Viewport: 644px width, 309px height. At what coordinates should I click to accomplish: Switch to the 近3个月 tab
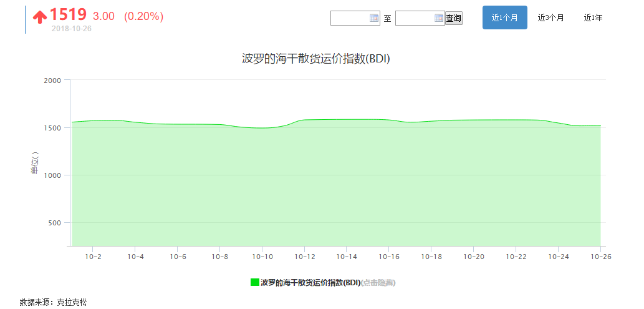550,17
